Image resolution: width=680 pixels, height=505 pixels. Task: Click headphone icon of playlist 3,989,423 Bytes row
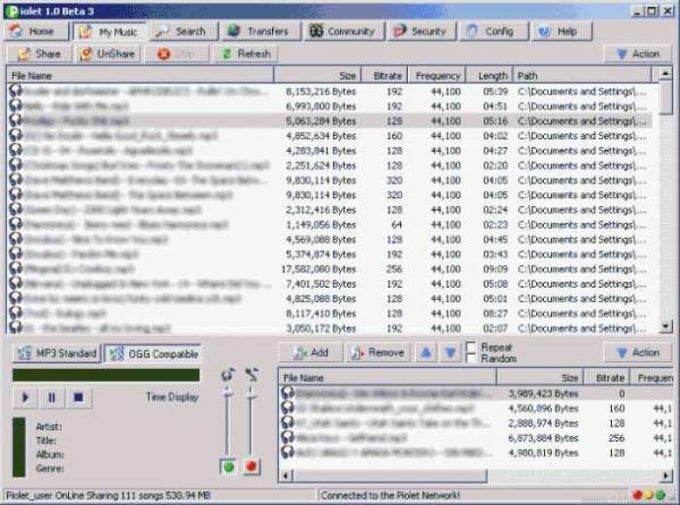(x=288, y=393)
